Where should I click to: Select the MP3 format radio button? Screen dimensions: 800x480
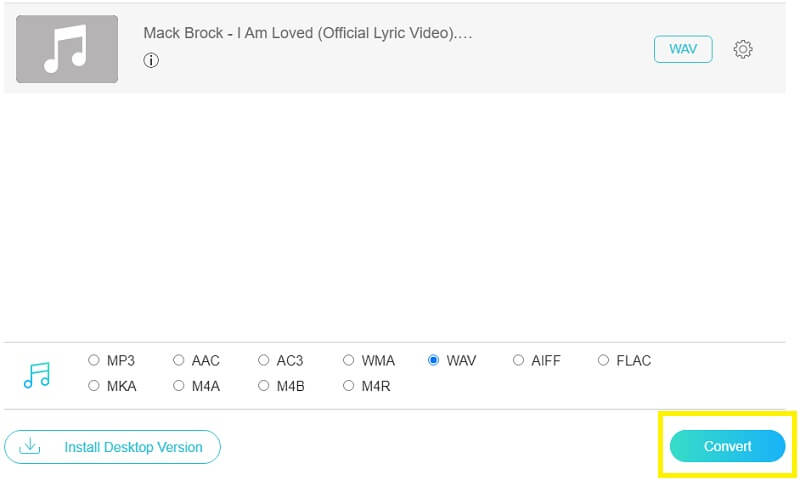click(94, 360)
